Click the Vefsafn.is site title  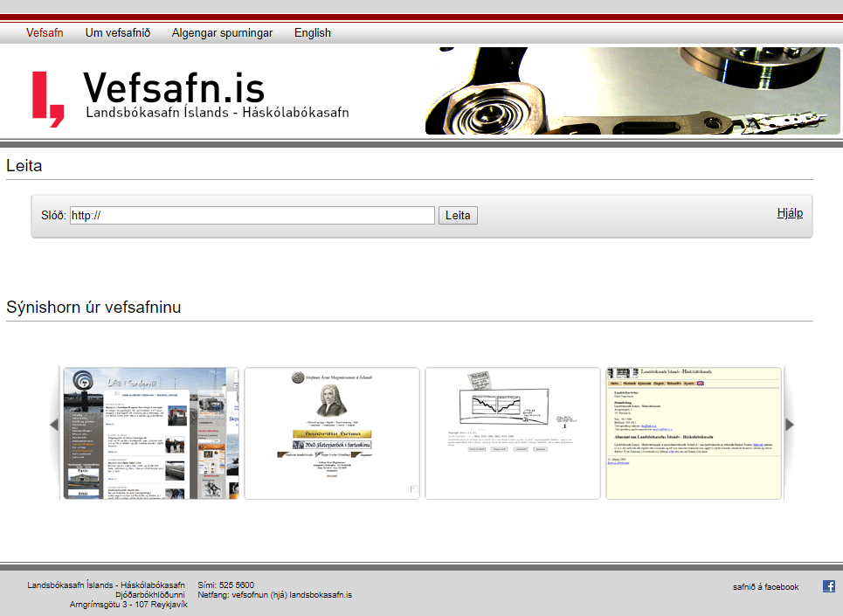coord(174,88)
